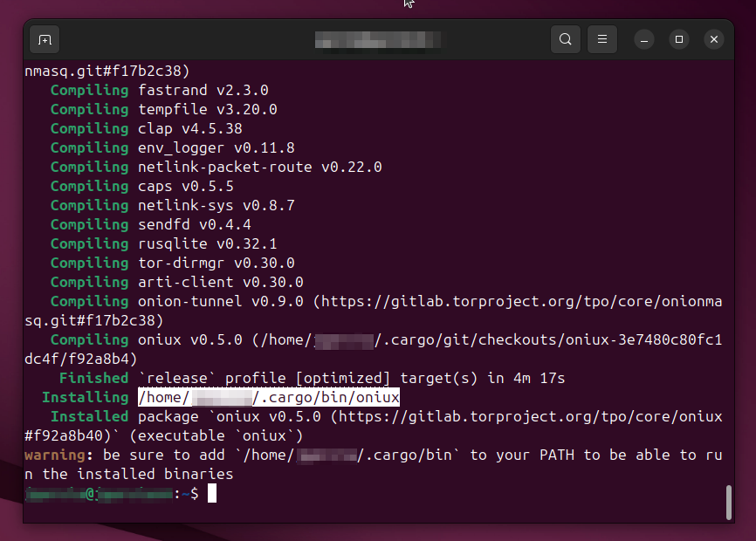Click 'caps v0.5.5' text
The height and width of the screenshot is (541, 756).
(x=186, y=187)
